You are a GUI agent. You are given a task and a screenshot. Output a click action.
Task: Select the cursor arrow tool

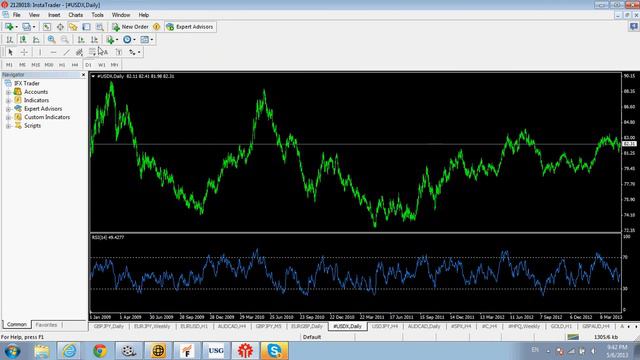pyautogui.click(x=11, y=52)
